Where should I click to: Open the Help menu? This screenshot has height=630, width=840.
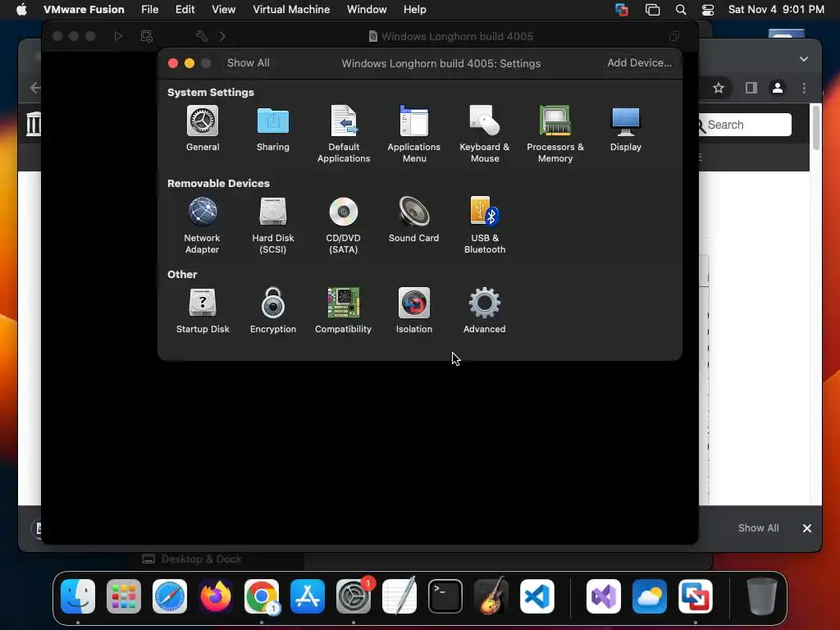coord(414,9)
